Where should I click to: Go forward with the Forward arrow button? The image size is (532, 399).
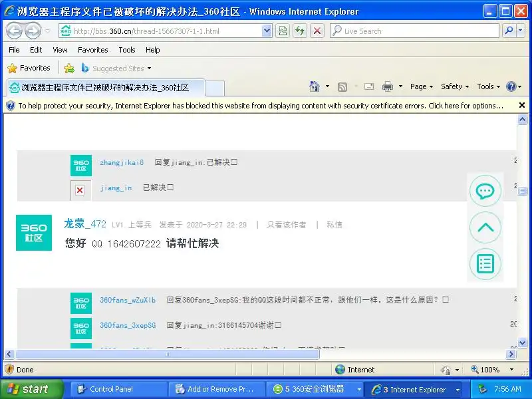click(x=33, y=31)
